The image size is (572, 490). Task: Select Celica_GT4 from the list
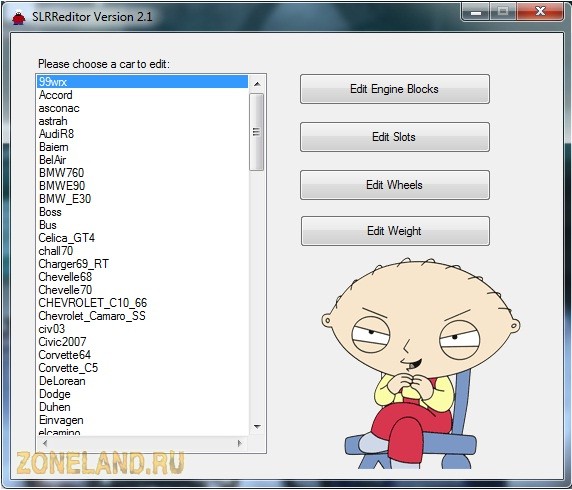(142, 238)
